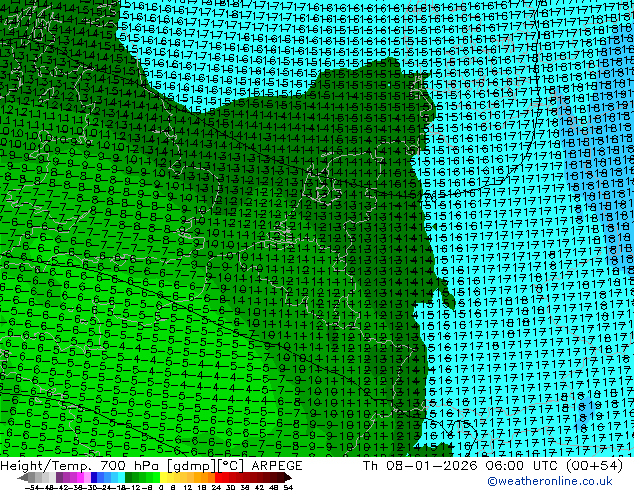
Task: Open the weatheronline.co.uk copyright link
Action: [549, 481]
